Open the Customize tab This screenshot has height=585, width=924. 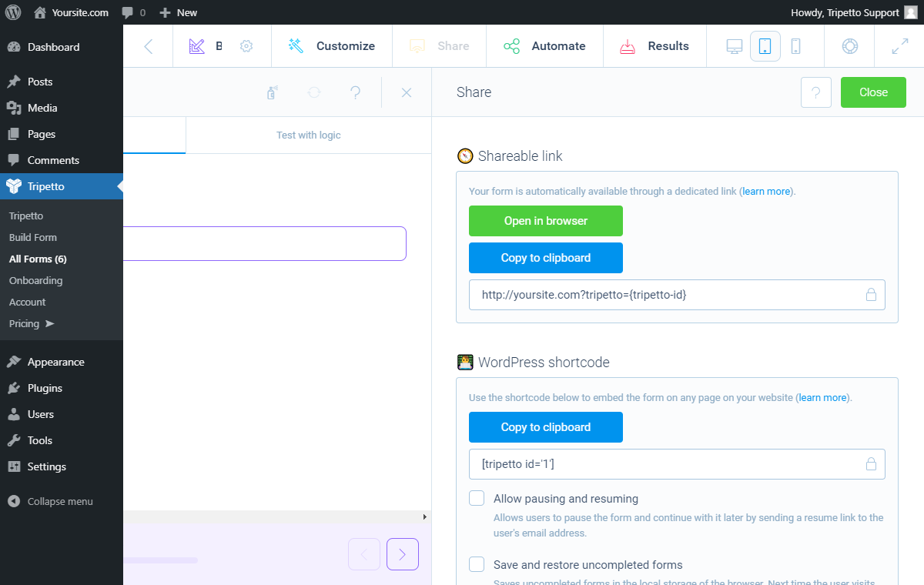pyautogui.click(x=332, y=46)
